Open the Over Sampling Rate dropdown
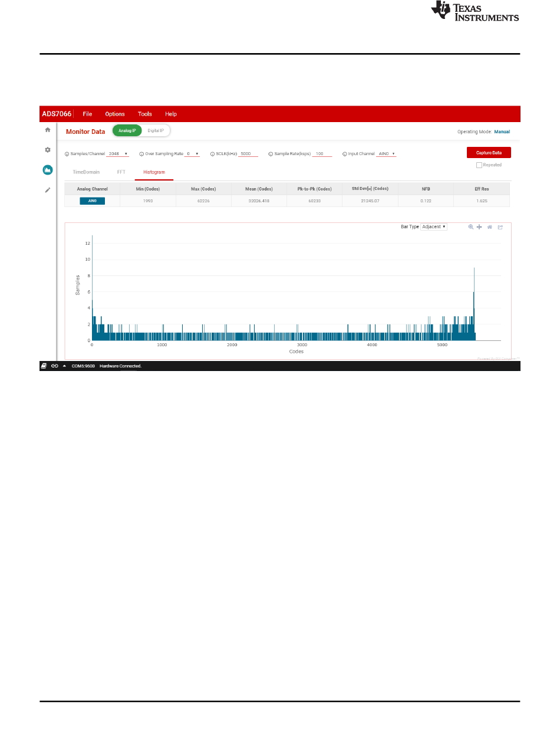The image size is (560, 732). [x=192, y=154]
